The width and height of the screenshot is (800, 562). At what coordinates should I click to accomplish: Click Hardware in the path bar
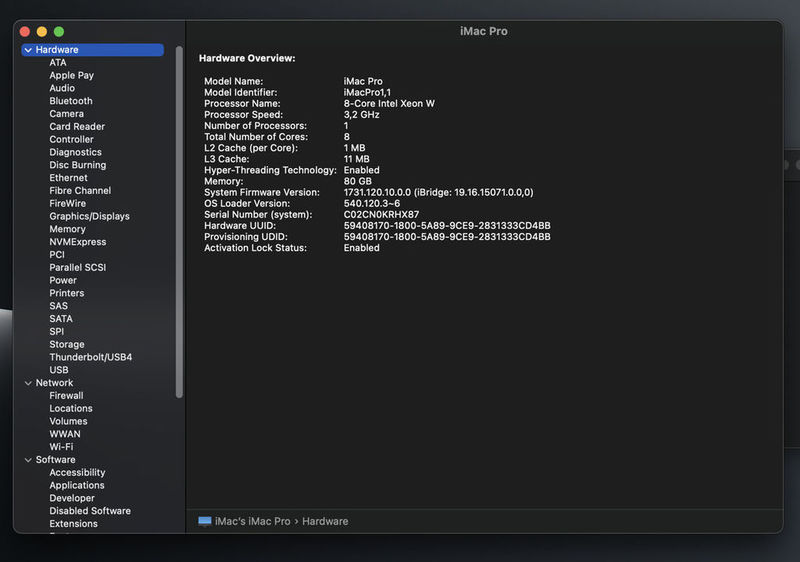[325, 522]
